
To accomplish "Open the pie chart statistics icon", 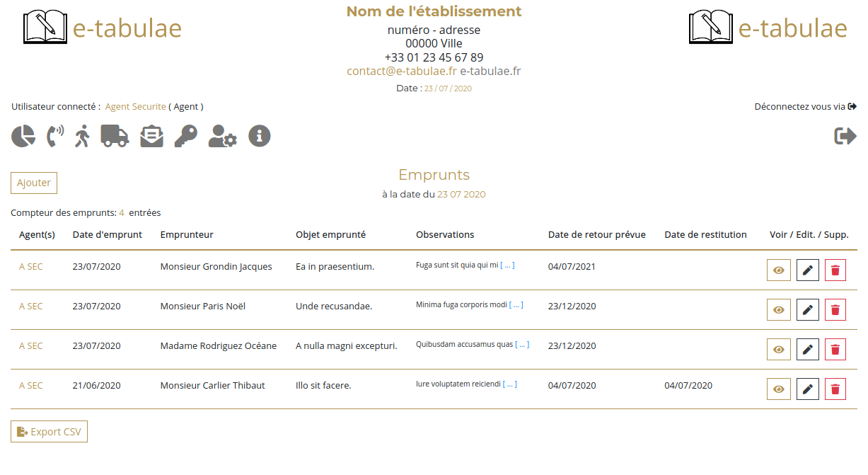I will pos(23,136).
